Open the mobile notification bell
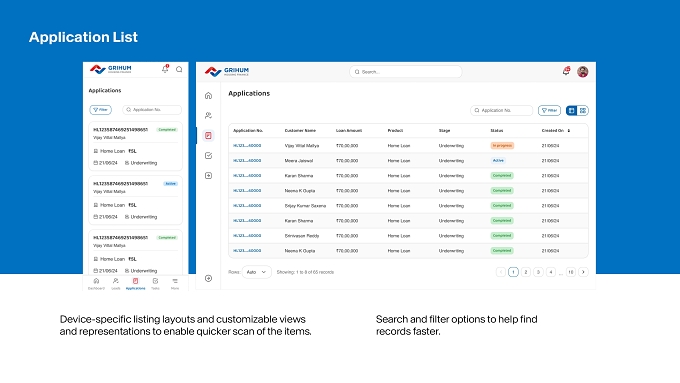The height and width of the screenshot is (383, 680). 165,69
